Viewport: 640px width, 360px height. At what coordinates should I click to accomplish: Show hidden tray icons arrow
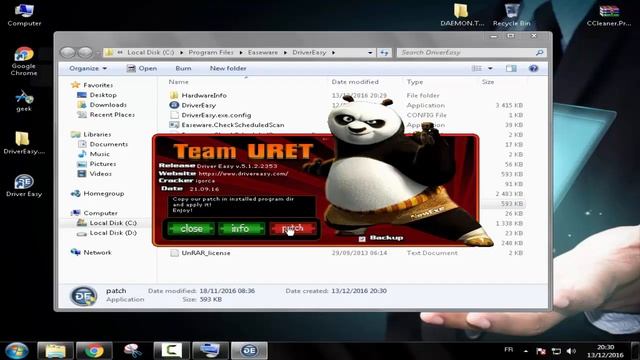pyautogui.click(x=526, y=351)
